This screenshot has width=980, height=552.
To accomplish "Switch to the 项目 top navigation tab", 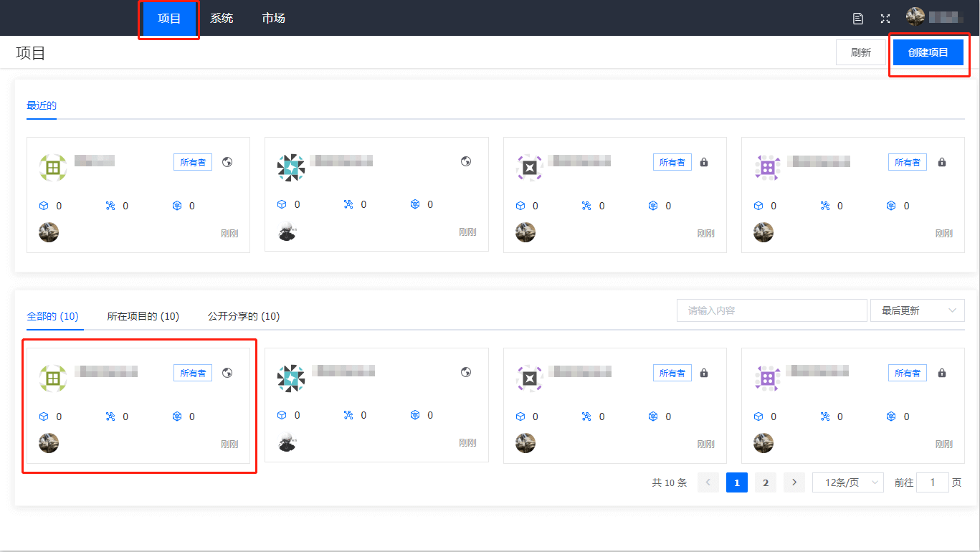I will (x=169, y=19).
